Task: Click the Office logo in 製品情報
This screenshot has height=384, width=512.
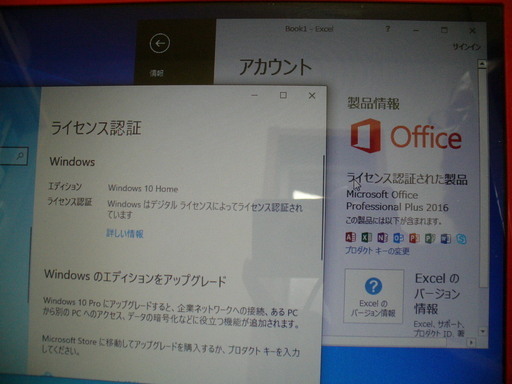Action: pyautogui.click(x=406, y=136)
